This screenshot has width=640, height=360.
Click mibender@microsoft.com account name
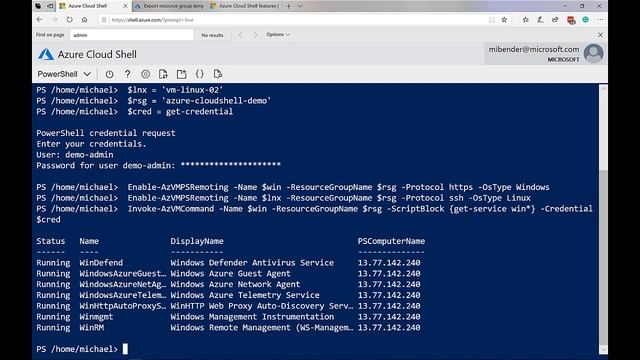point(534,49)
